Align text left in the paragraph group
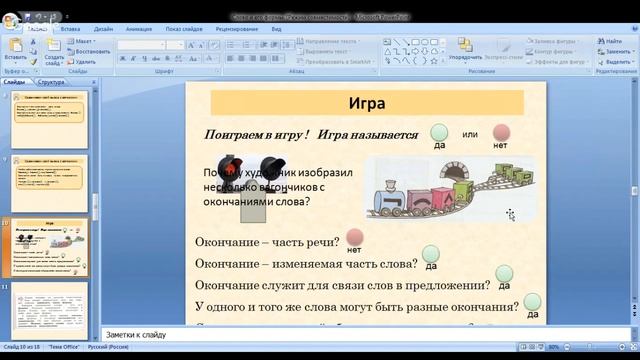 pyautogui.click(x=230, y=59)
